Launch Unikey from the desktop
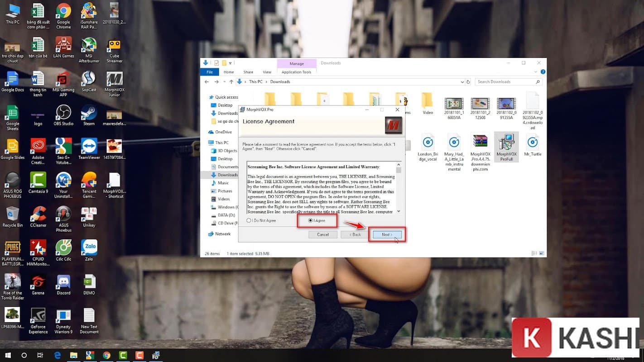Viewport: 644px width, 362px height. pyautogui.click(x=89, y=215)
